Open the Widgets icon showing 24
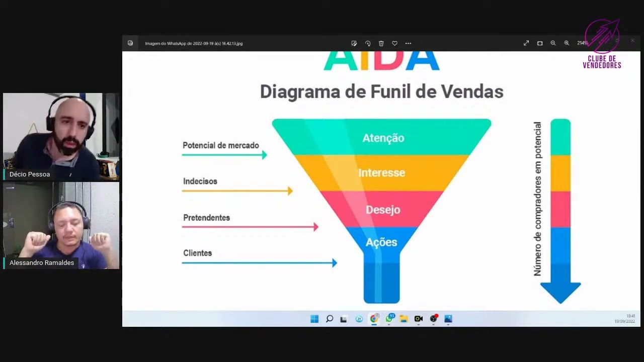 pyautogui.click(x=359, y=319)
